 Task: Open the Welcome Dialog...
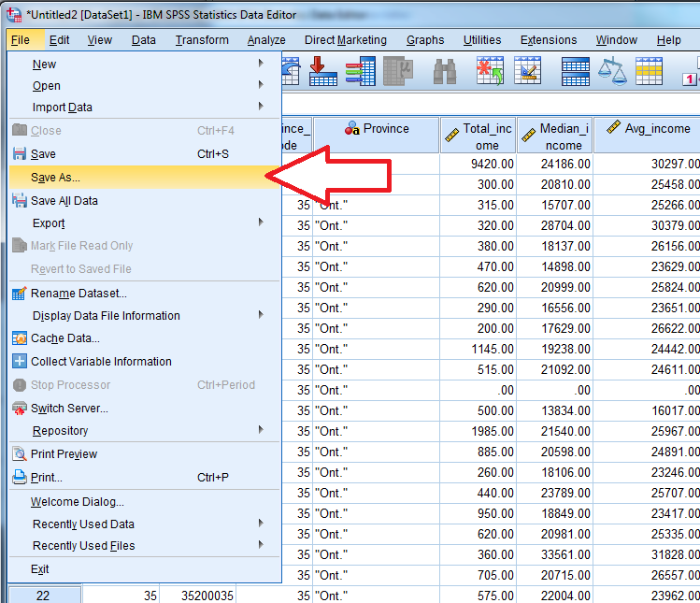[x=145, y=502]
